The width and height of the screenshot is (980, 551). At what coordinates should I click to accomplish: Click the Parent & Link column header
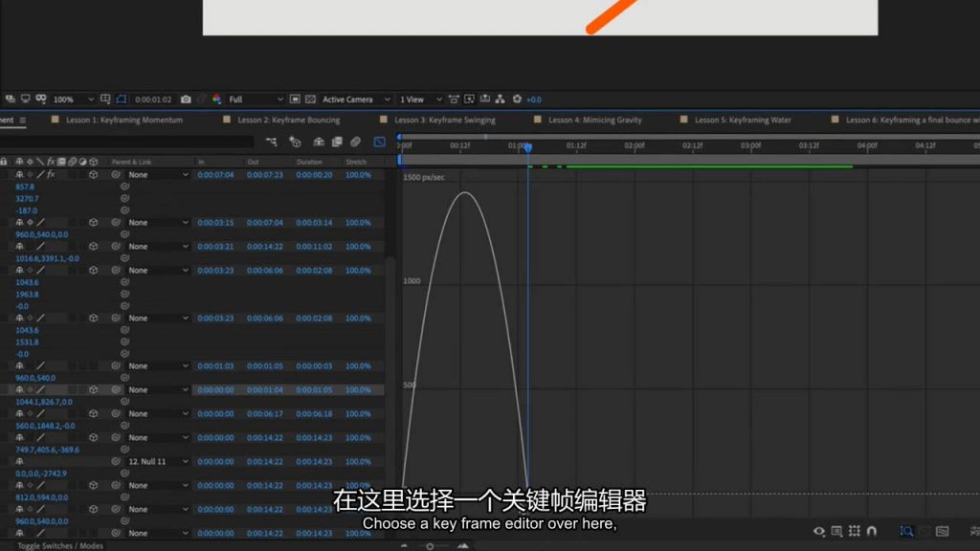132,162
